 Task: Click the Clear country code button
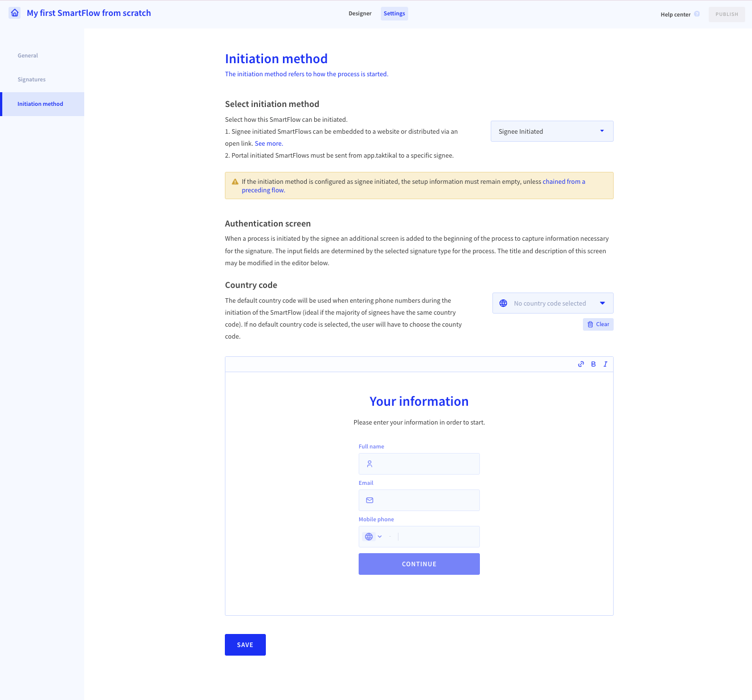[598, 324]
